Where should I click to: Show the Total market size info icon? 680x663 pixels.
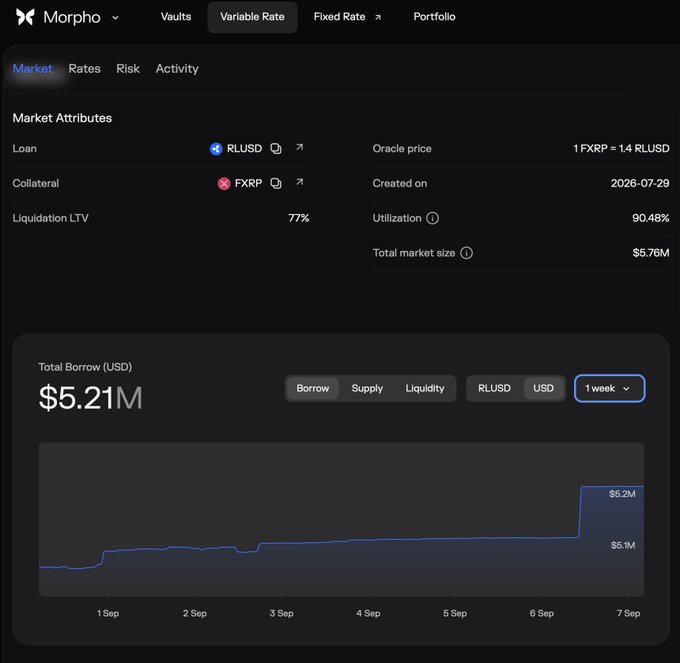point(466,253)
